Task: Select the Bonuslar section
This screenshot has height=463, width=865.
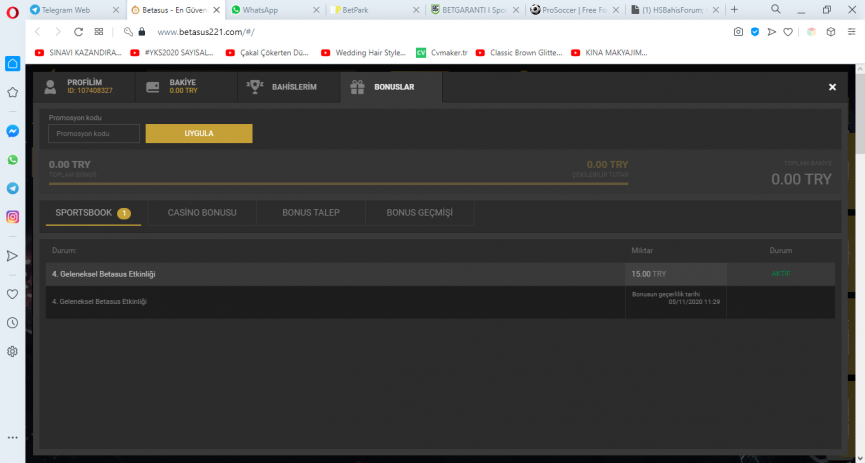Action: tap(391, 87)
